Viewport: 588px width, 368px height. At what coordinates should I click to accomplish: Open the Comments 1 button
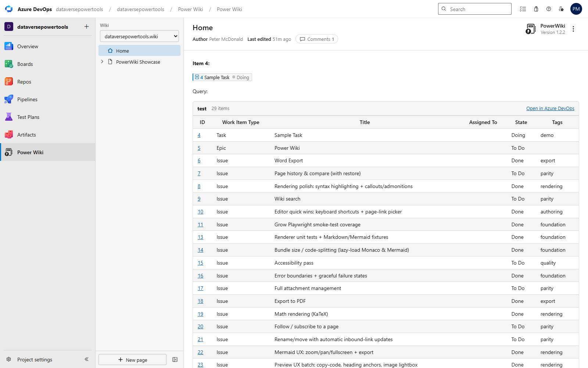[x=317, y=39]
